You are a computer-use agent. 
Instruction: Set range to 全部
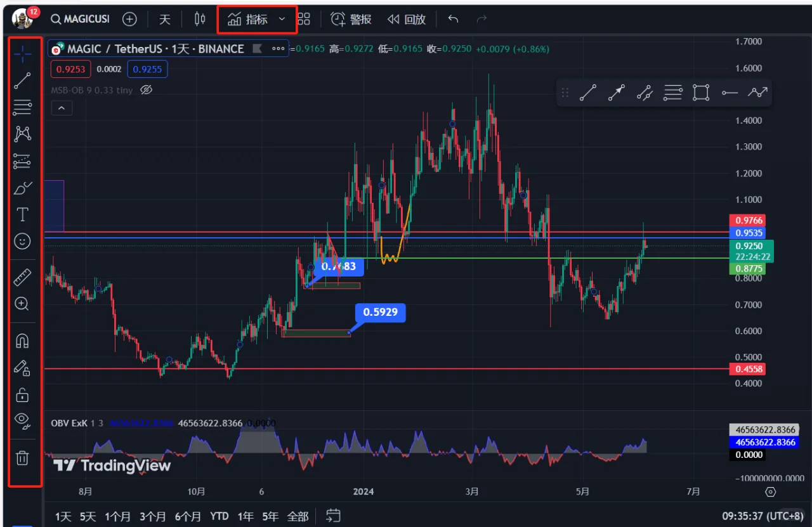298,516
